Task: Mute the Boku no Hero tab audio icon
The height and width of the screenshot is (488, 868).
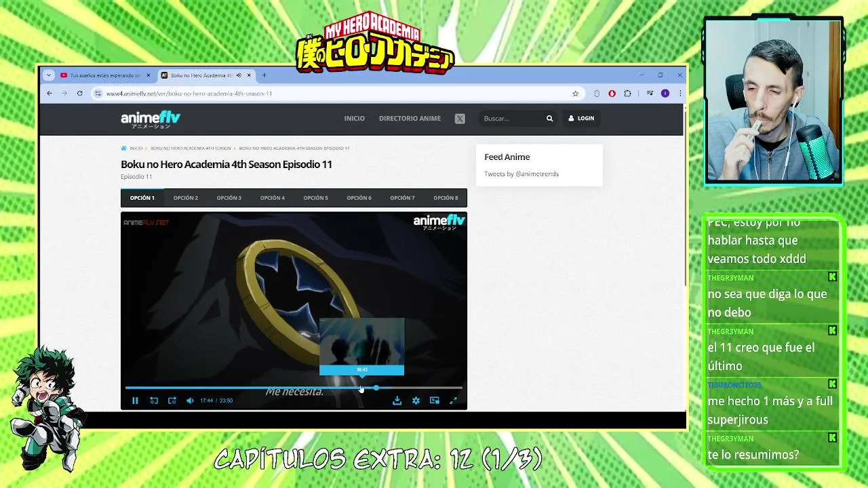Action: click(x=239, y=75)
